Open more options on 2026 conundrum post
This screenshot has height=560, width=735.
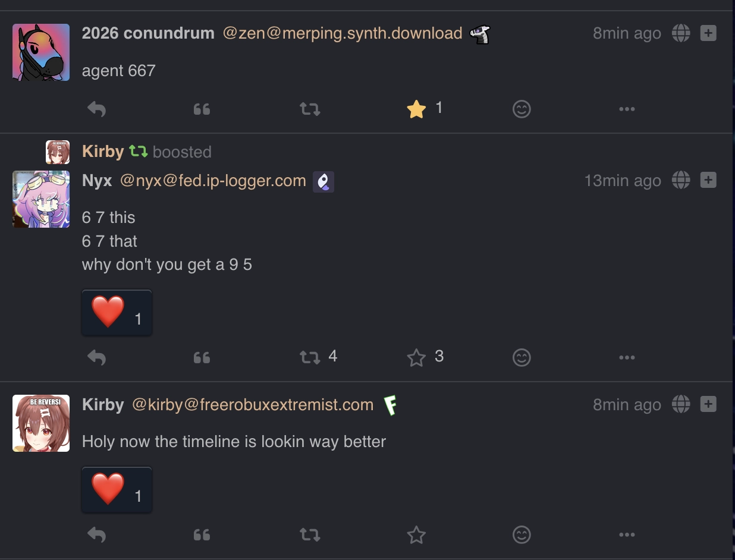(x=627, y=109)
